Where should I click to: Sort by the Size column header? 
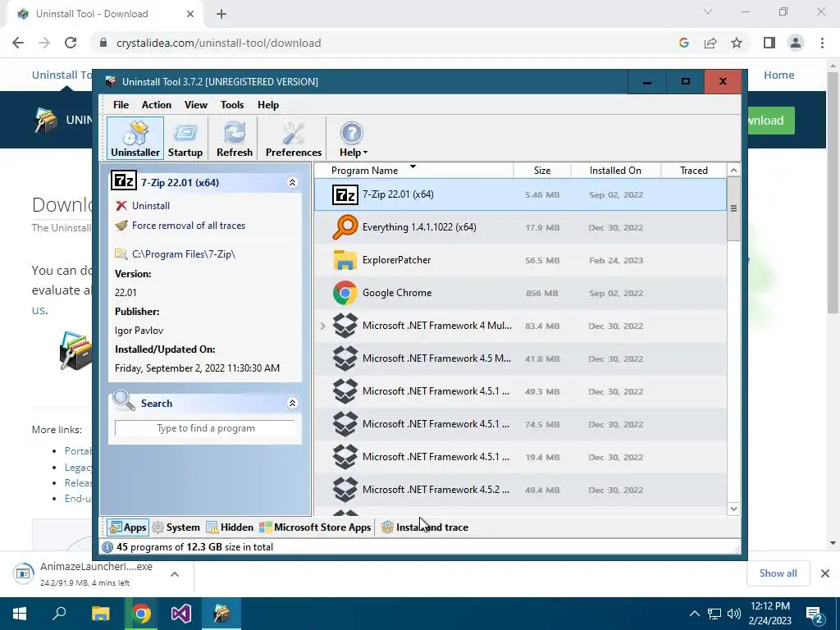tap(542, 171)
